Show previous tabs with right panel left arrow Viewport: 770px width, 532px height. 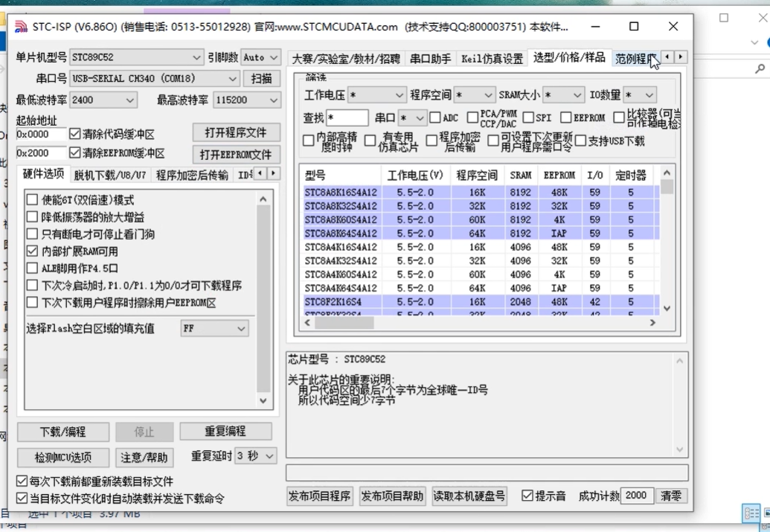[667, 57]
